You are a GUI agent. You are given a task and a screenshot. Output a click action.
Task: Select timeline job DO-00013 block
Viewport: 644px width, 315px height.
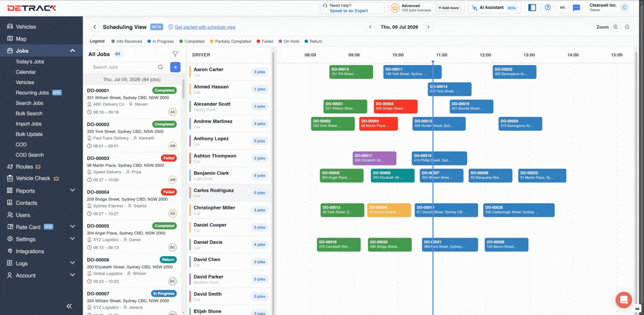(351, 72)
